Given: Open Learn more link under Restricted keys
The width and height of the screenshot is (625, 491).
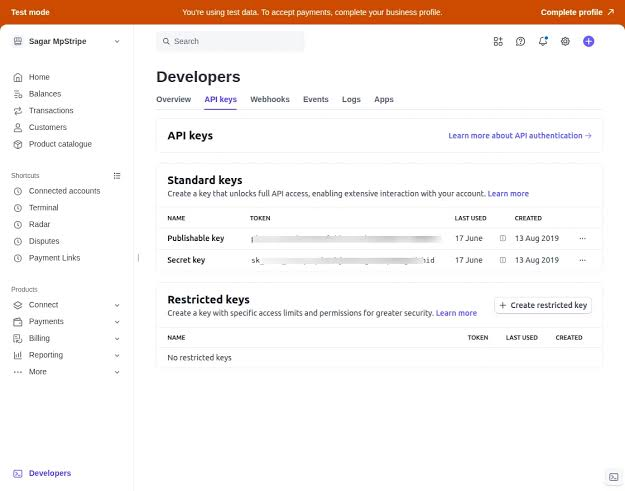Looking at the screenshot, I should 456,313.
